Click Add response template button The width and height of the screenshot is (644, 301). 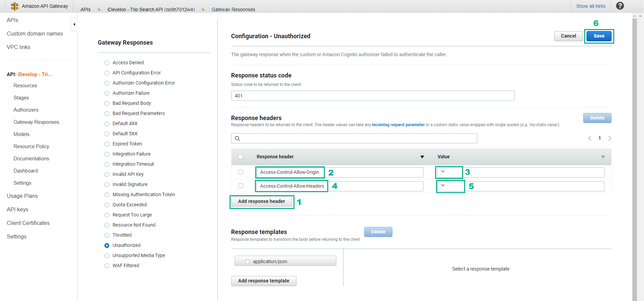(x=264, y=281)
